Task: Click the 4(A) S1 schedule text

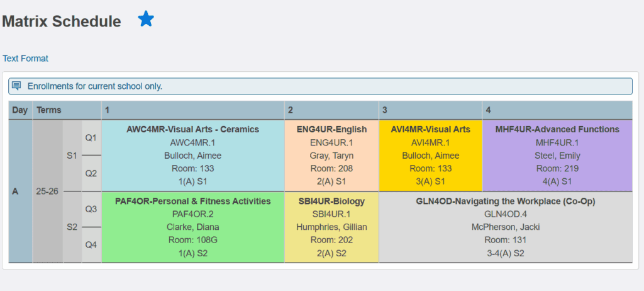Action: point(557,181)
